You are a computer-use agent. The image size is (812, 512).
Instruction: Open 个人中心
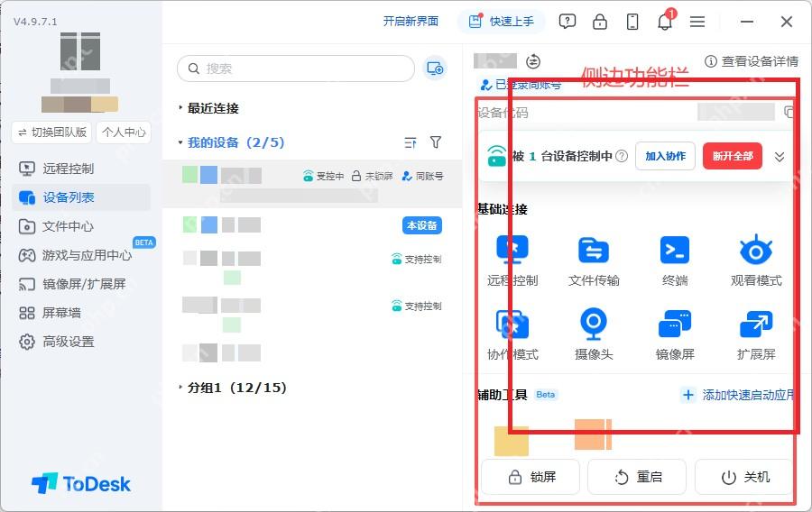(124, 133)
